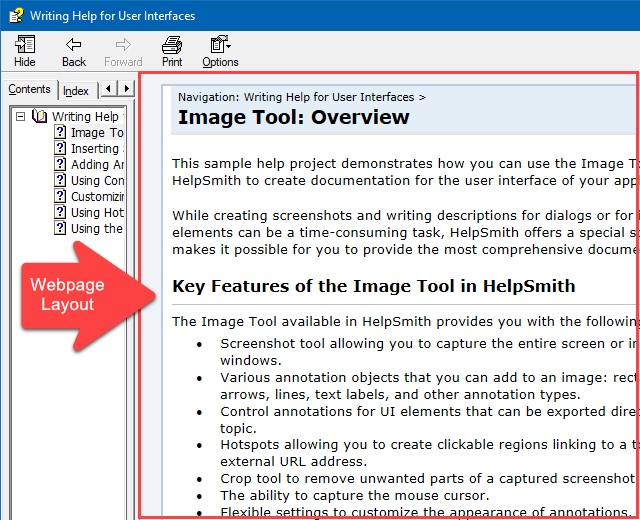Open the Customizin topic in the tree
The image size is (640, 520).
click(97, 196)
